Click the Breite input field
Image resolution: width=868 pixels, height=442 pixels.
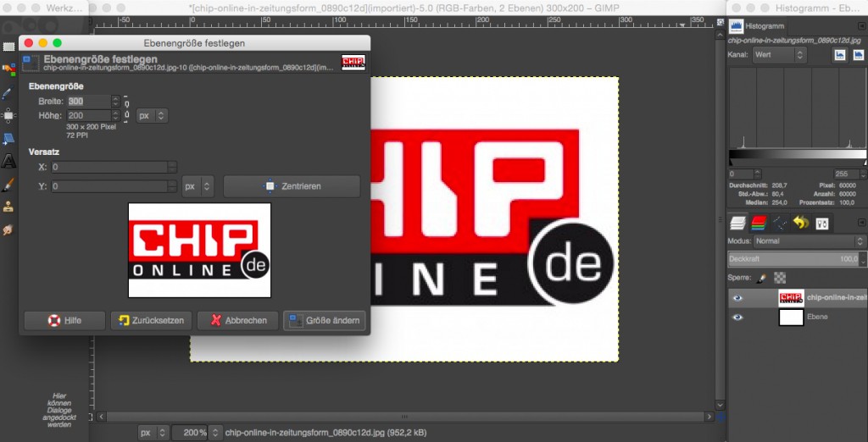click(88, 102)
